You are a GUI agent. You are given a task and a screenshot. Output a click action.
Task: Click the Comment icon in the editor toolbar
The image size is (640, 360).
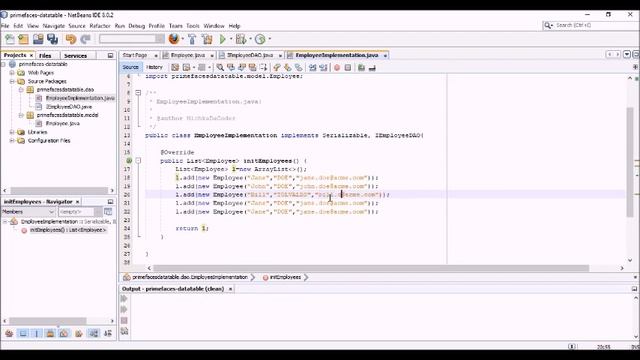361,67
